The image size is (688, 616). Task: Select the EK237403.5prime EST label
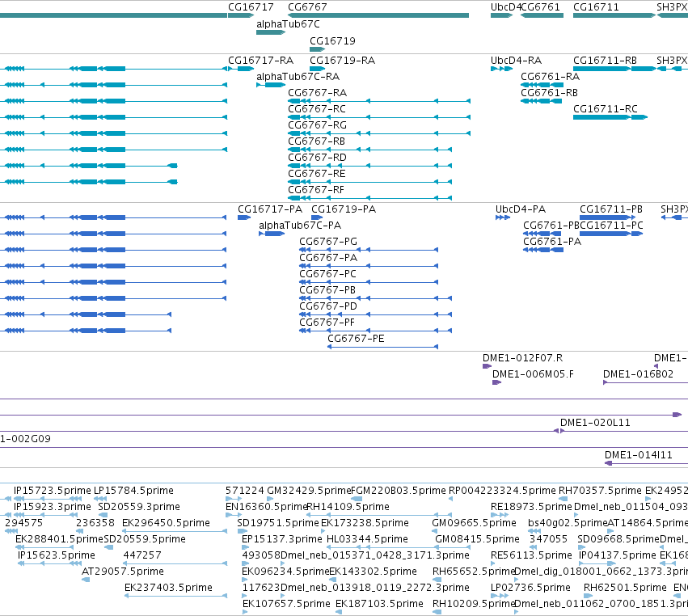point(168,587)
